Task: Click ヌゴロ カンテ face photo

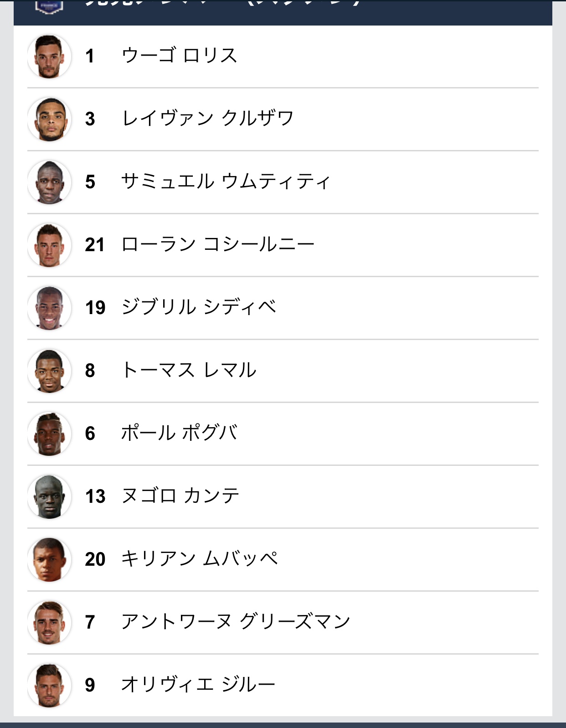Action: (x=49, y=497)
